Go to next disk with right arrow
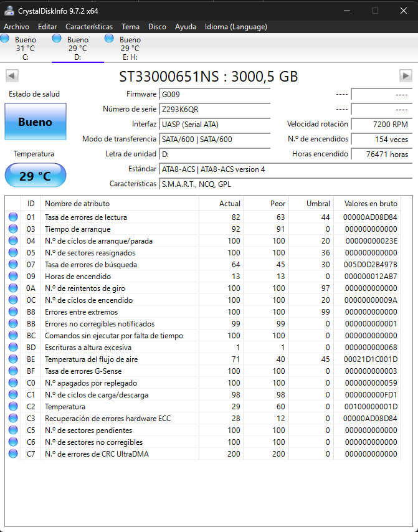 coord(406,75)
